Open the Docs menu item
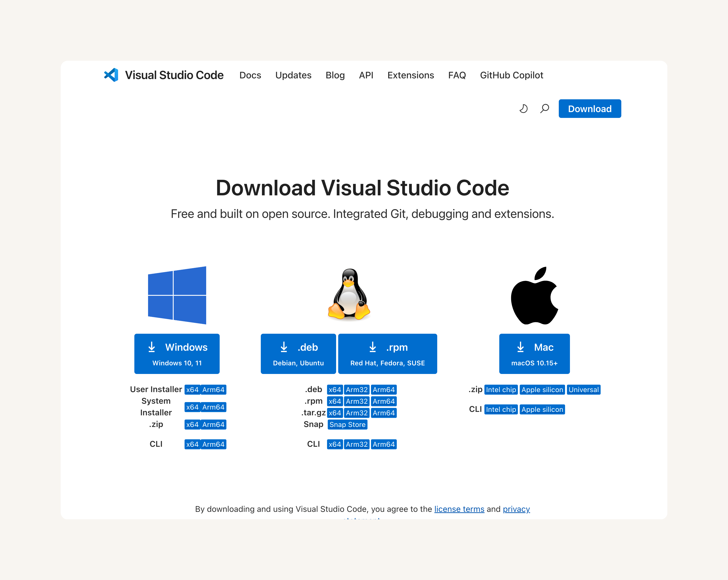The image size is (728, 580). [x=250, y=75]
